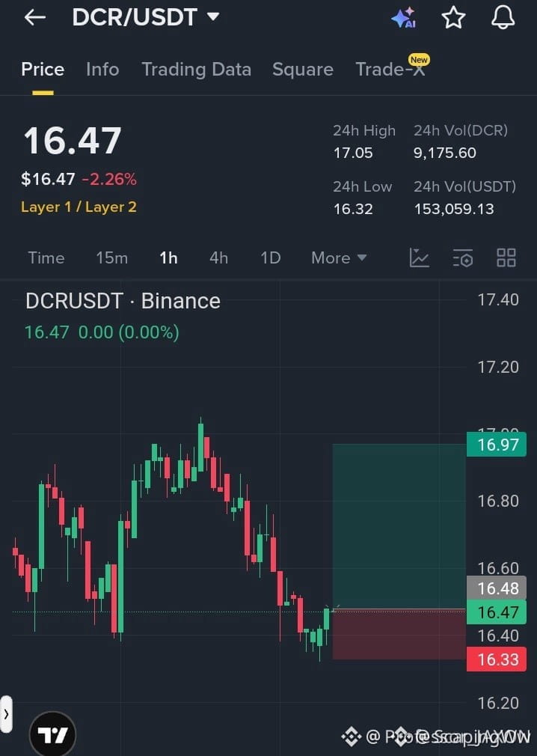
Task: Open the four-square grid layout icon
Action: coord(506,258)
